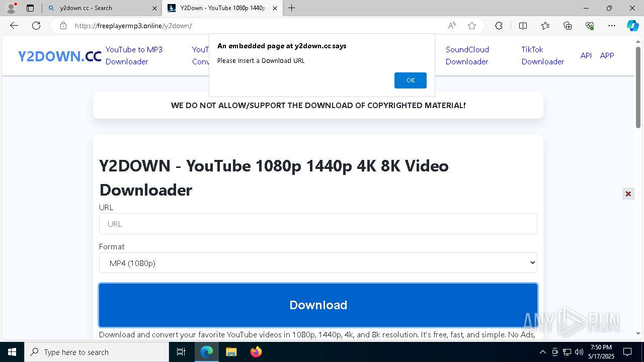Open Task View on the taskbar
The height and width of the screenshot is (362, 644).
pyautogui.click(x=181, y=352)
